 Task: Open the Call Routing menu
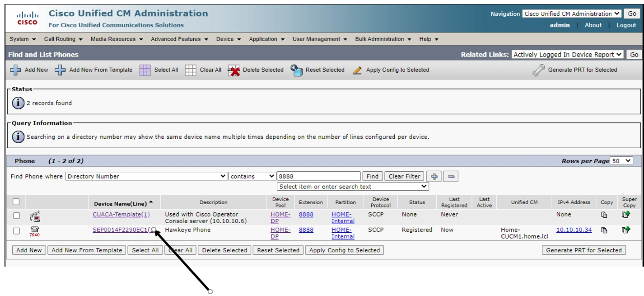63,39
